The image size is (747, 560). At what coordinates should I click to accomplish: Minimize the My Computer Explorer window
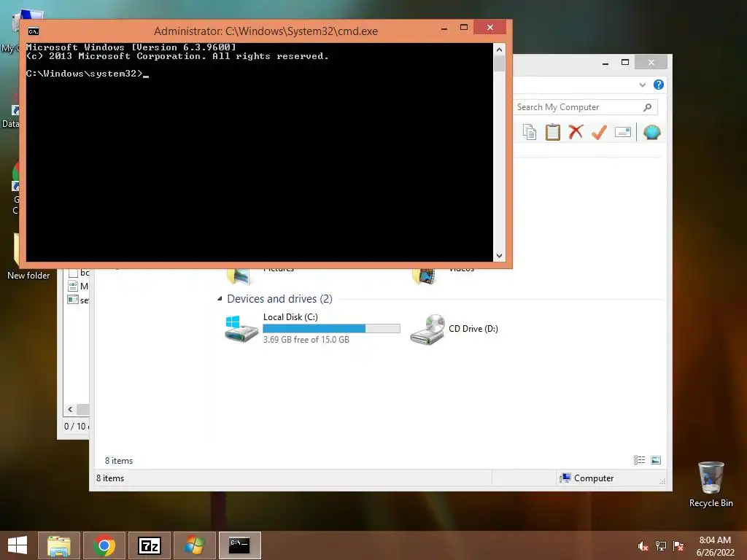605,63
